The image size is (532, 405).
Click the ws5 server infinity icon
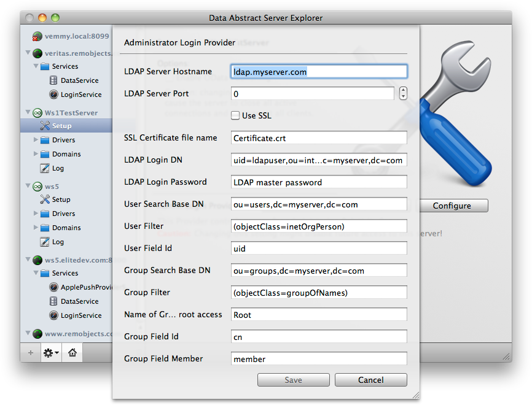[x=37, y=187]
